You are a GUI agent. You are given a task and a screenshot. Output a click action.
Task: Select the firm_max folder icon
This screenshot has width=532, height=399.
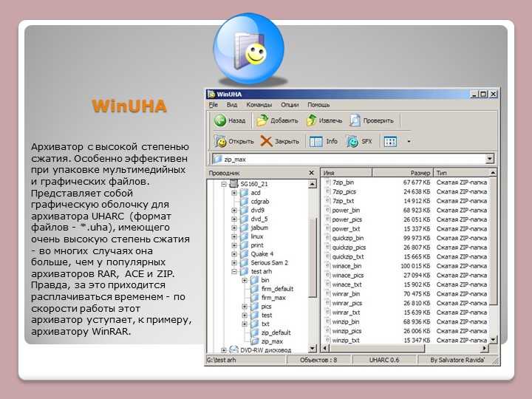(255, 298)
